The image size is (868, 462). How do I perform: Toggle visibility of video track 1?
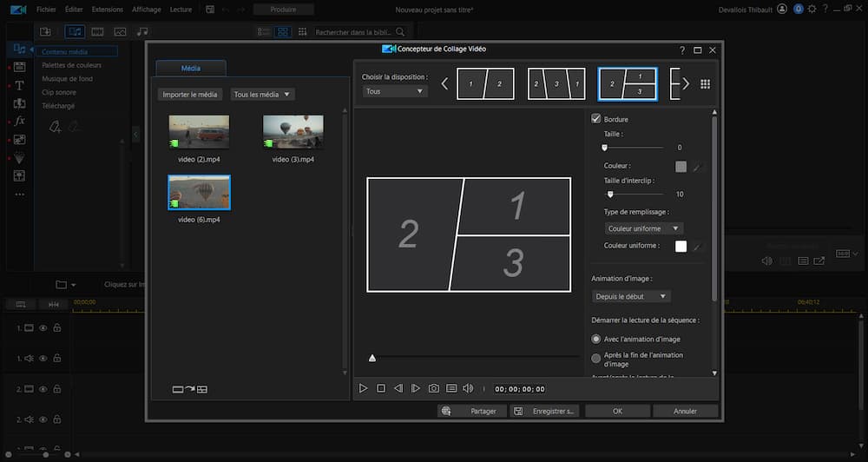point(43,328)
